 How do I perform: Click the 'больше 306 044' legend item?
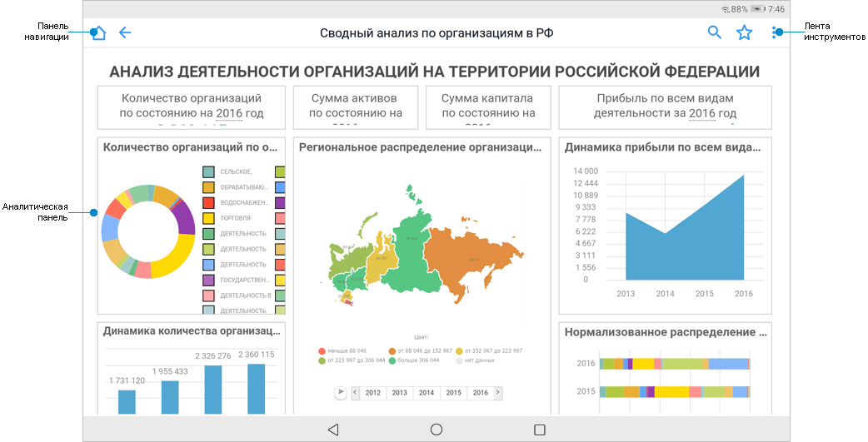point(414,360)
